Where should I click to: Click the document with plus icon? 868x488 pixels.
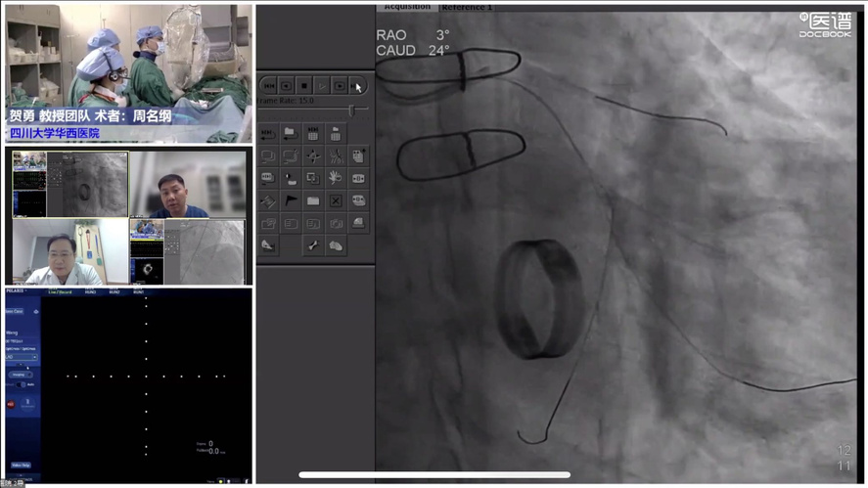pyautogui.click(x=358, y=156)
